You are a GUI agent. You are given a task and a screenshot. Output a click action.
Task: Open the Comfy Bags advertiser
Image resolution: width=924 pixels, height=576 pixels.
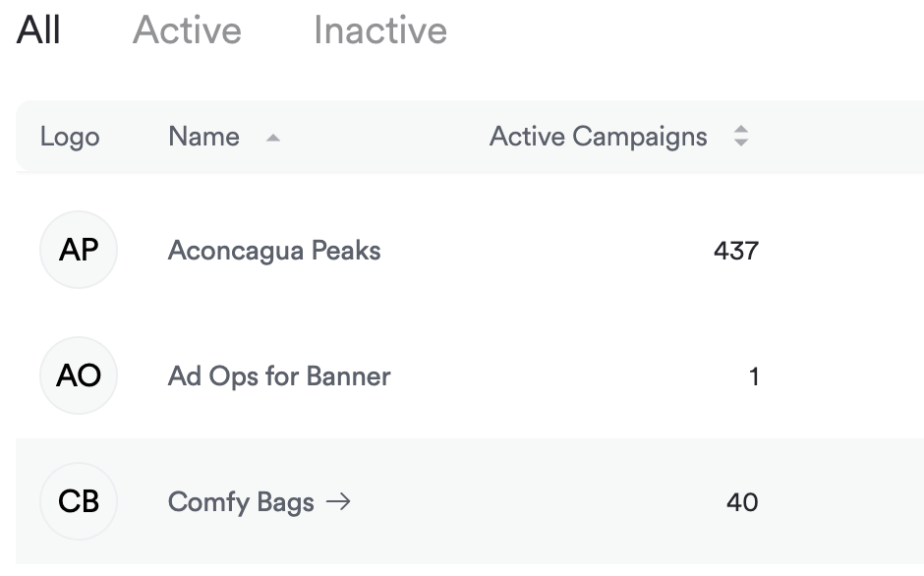coord(241,502)
